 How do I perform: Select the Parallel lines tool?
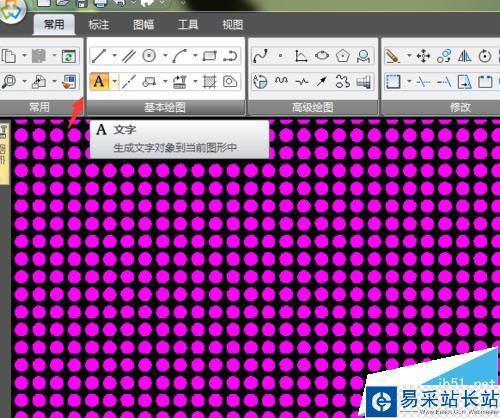pyautogui.click(x=128, y=56)
